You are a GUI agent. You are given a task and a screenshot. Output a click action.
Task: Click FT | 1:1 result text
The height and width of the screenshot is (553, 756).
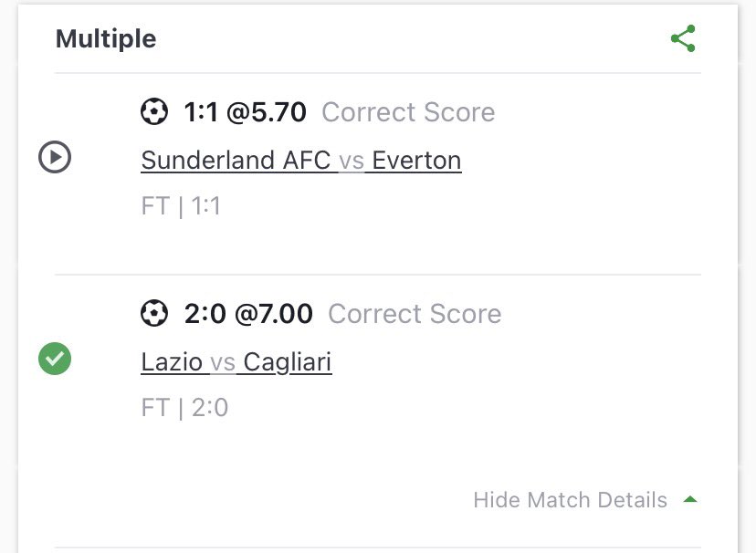(x=181, y=206)
